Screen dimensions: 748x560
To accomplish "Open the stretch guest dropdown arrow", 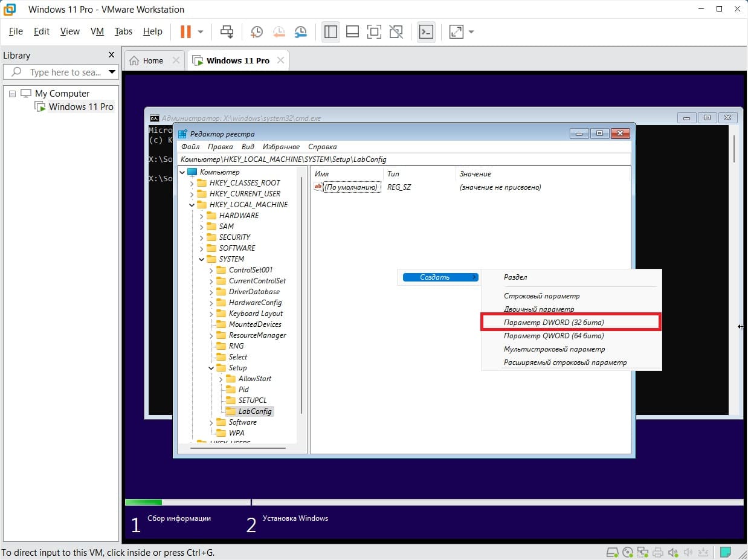I will point(471,31).
